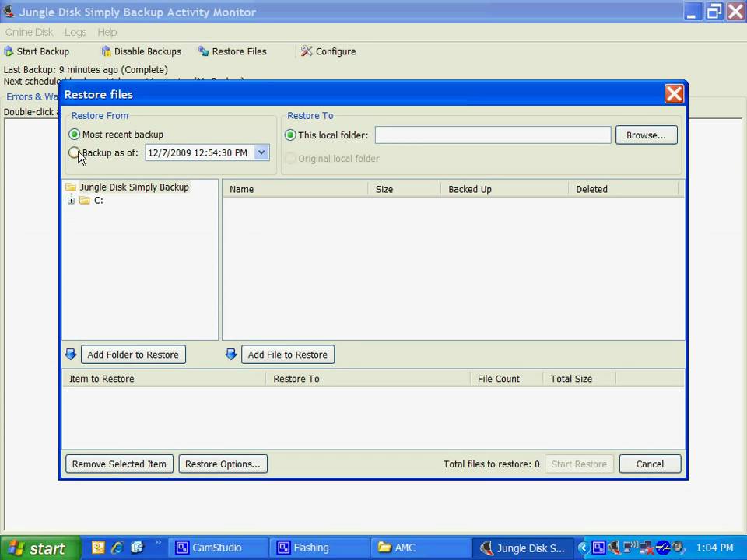747x560 pixels.
Task: Sort file list by Name column
Action: point(295,189)
